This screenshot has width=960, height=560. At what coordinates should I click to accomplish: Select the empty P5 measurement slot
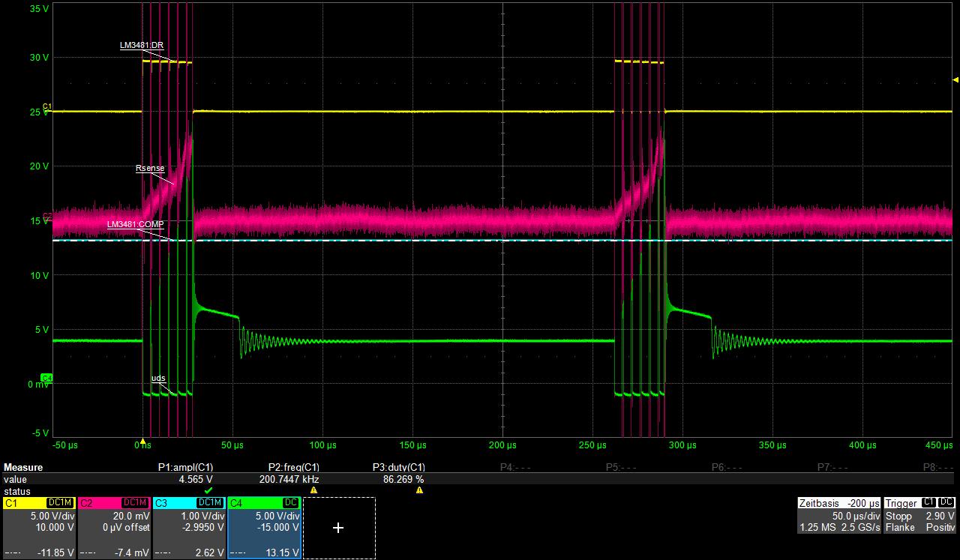pyautogui.click(x=621, y=467)
